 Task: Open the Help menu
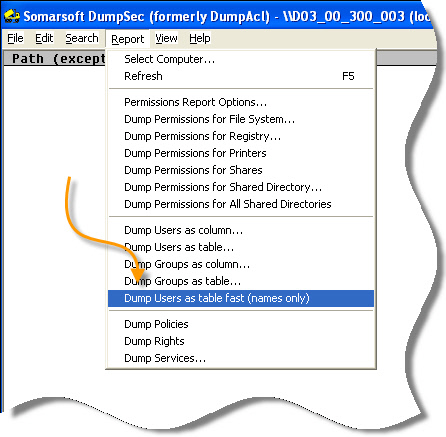coord(200,38)
